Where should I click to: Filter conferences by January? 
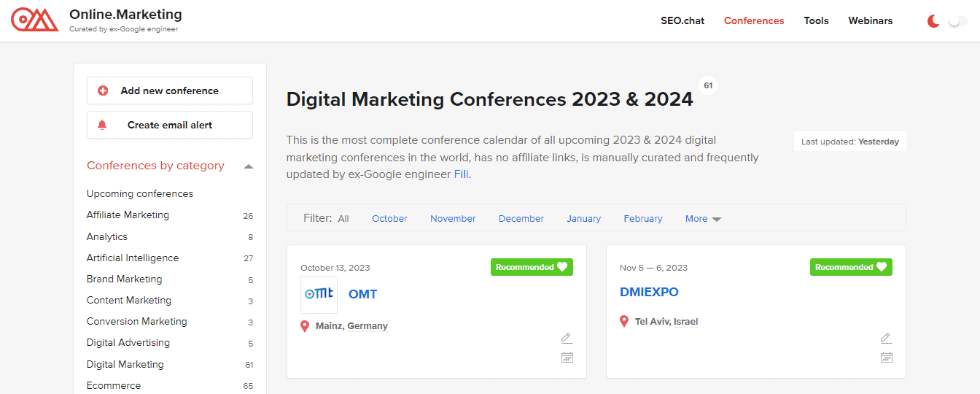584,219
